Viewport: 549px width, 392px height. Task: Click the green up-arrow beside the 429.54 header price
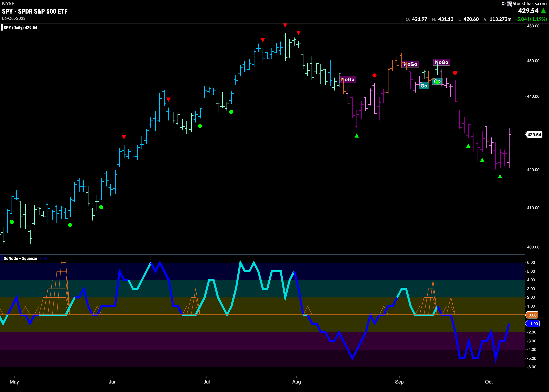(x=544, y=11)
